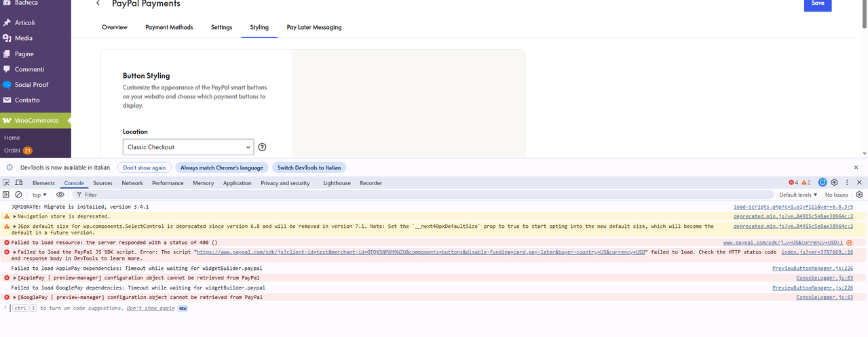The height and width of the screenshot is (337, 868).
Task: Expand the GooglePay preview-manager error
Action: click(15, 297)
